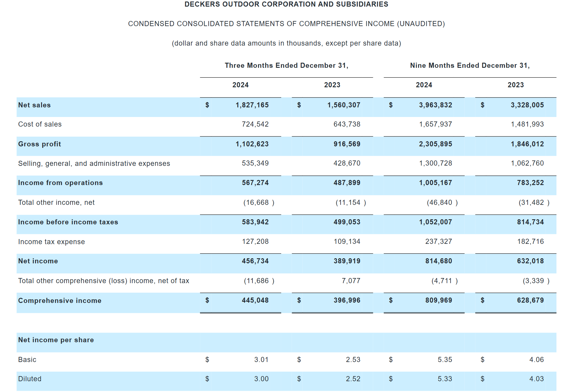Click the SG&A value 1,300,728
Viewport: 575px width, 392px height.
coord(436,163)
